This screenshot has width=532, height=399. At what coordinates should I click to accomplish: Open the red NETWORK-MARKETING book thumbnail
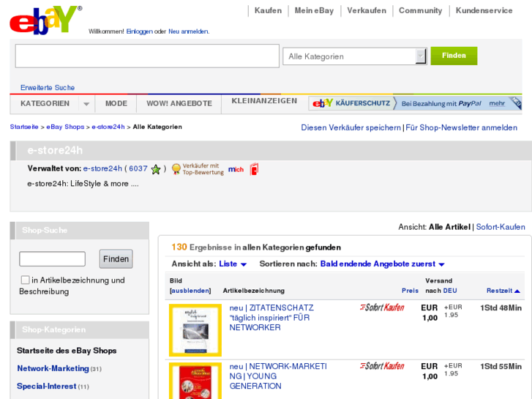[195, 381]
